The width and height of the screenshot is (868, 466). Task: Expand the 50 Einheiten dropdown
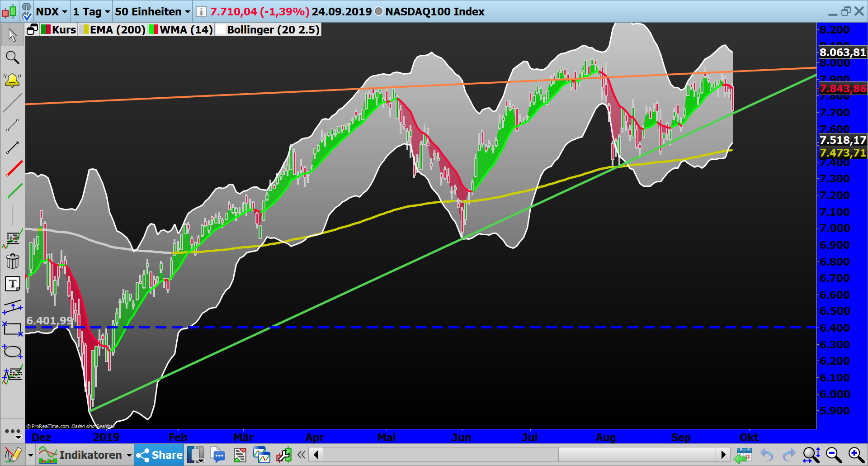pyautogui.click(x=151, y=12)
